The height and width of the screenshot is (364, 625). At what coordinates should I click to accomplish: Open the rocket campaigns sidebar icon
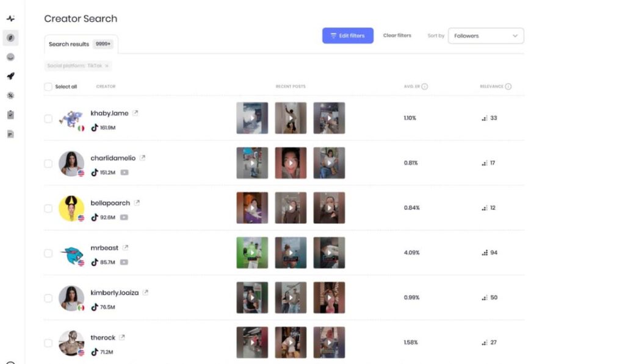(11, 76)
